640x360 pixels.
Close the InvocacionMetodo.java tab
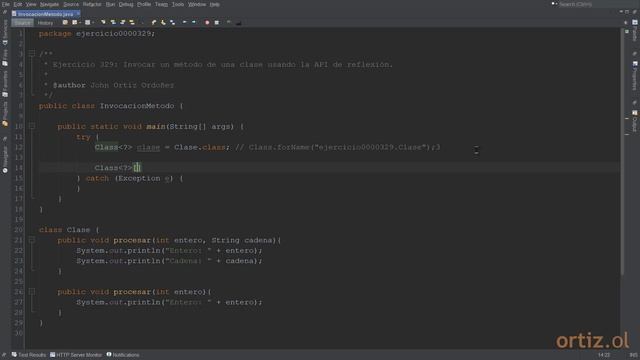tap(78, 13)
